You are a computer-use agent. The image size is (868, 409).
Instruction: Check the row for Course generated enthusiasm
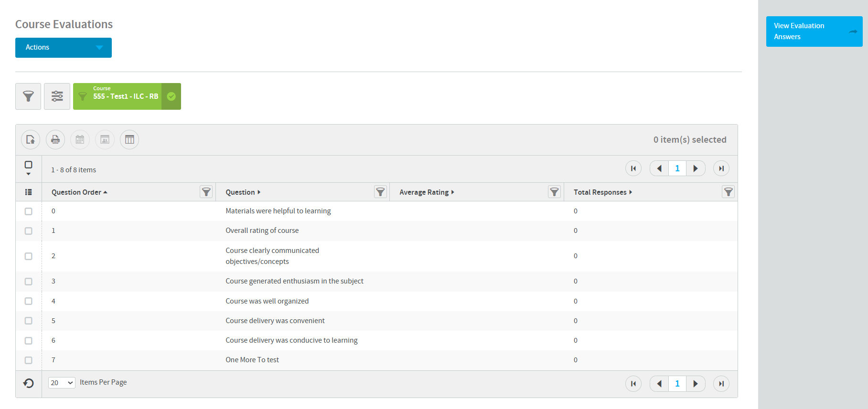pos(29,282)
